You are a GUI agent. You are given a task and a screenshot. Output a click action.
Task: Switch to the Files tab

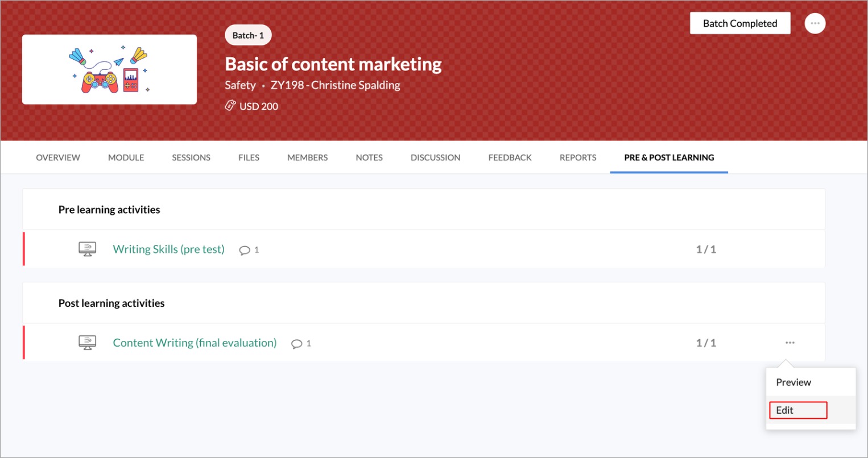(249, 157)
